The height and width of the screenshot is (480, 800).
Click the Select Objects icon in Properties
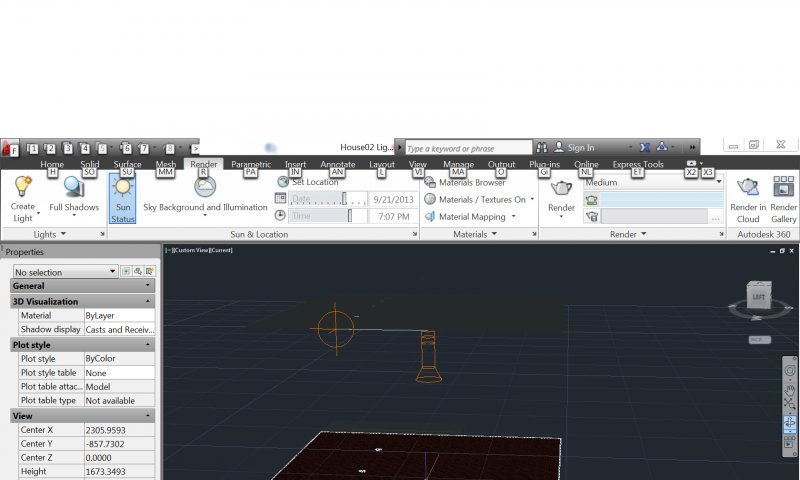pos(138,271)
